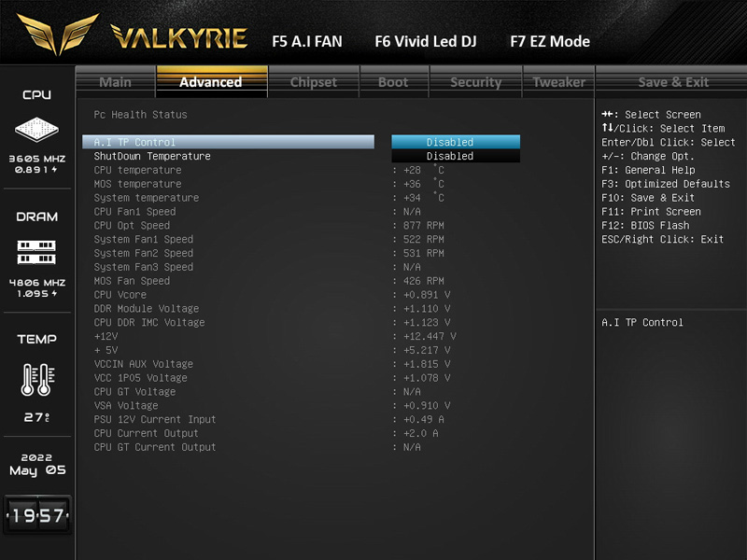Select the A.I TP Control row
Viewport: 747px width, 560px height.
pyautogui.click(x=228, y=142)
